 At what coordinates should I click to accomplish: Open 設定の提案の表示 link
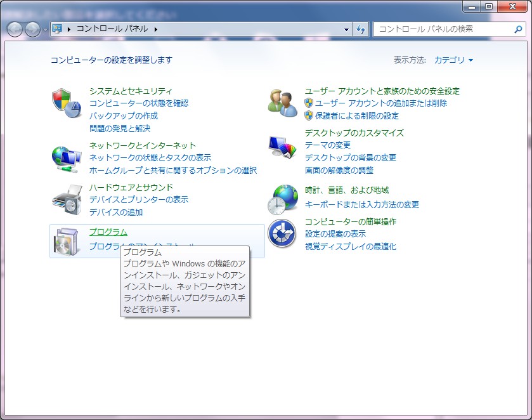pyautogui.click(x=335, y=234)
